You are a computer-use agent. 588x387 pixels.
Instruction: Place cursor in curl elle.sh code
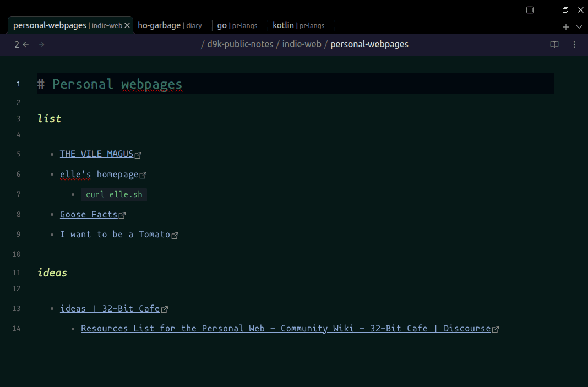pyautogui.click(x=114, y=195)
